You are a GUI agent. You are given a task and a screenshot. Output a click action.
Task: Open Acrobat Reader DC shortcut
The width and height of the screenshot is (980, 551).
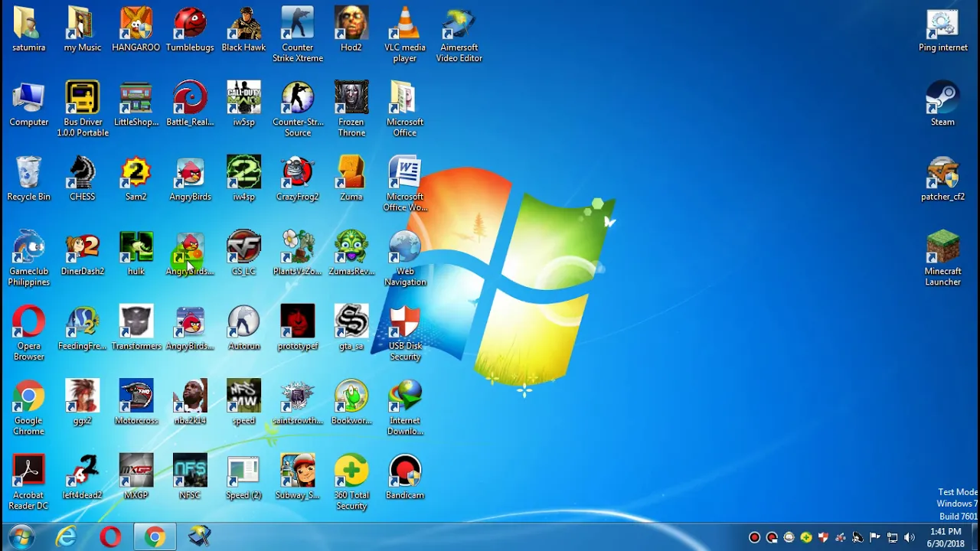28,483
